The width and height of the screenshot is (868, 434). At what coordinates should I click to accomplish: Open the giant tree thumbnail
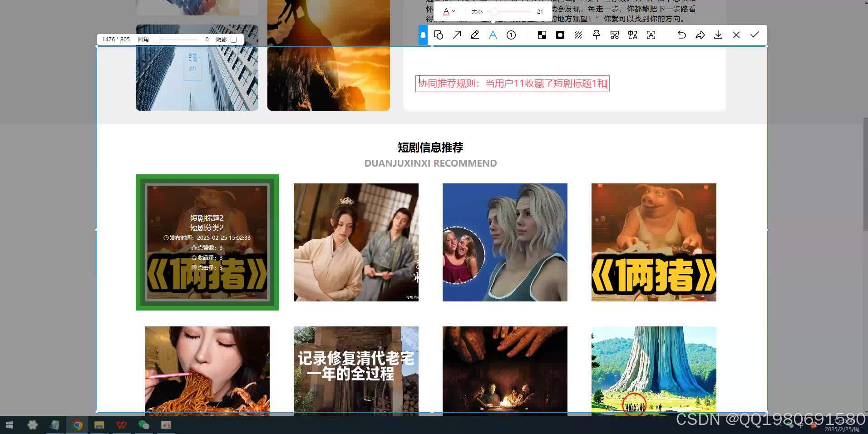coord(654,371)
